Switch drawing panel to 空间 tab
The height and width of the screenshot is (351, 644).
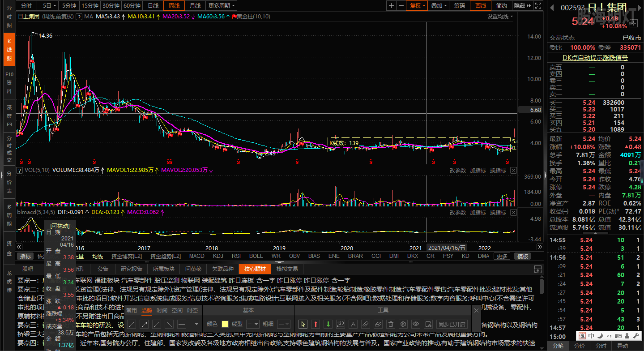coord(177,310)
